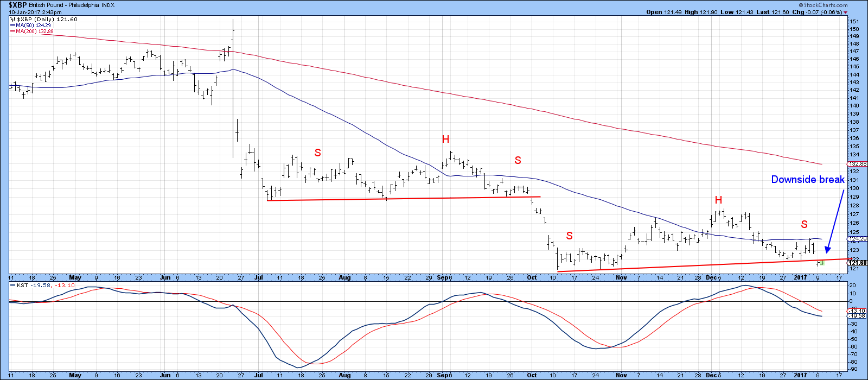The width and height of the screenshot is (868, 380).
Task: Click the red H label above September 6
Action: (x=445, y=140)
